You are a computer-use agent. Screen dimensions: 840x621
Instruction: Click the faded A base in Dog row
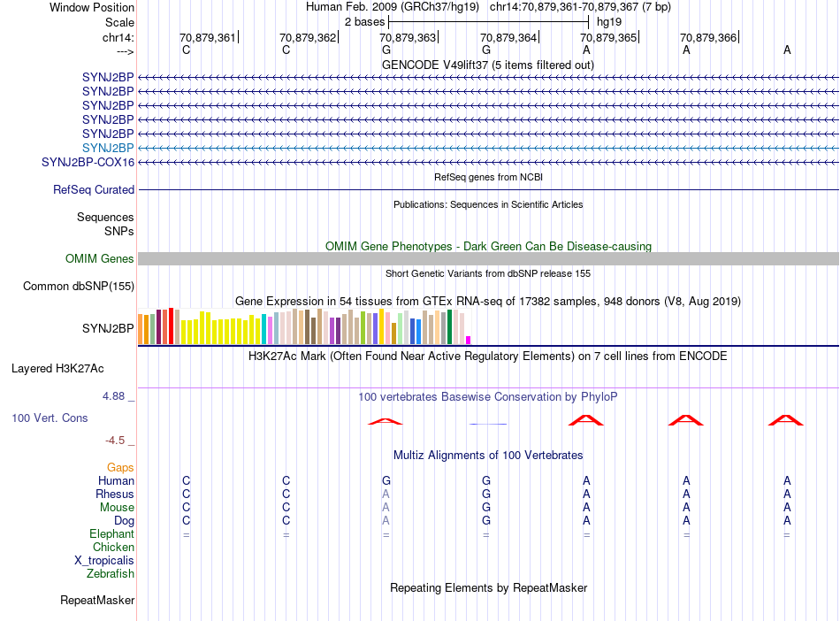[386, 520]
